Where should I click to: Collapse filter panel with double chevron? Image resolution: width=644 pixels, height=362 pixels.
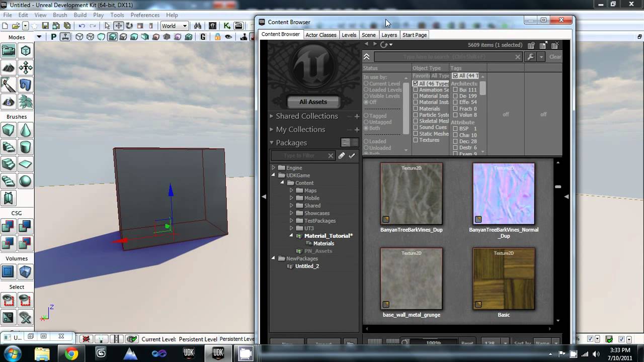tap(366, 57)
